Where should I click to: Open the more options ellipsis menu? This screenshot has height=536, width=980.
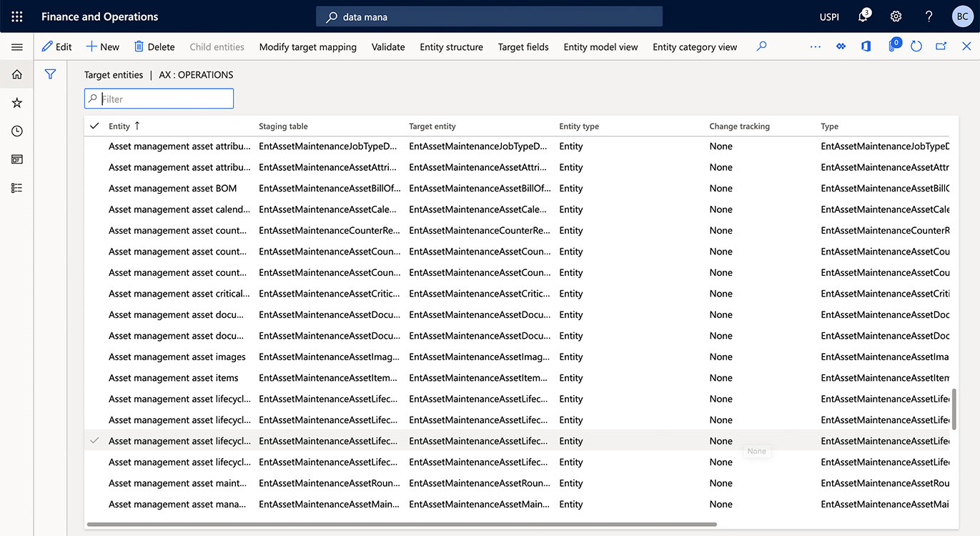coord(815,46)
